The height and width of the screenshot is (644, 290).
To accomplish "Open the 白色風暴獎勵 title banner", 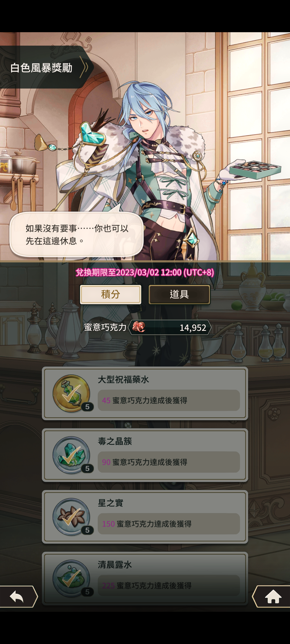I will 41,68.
